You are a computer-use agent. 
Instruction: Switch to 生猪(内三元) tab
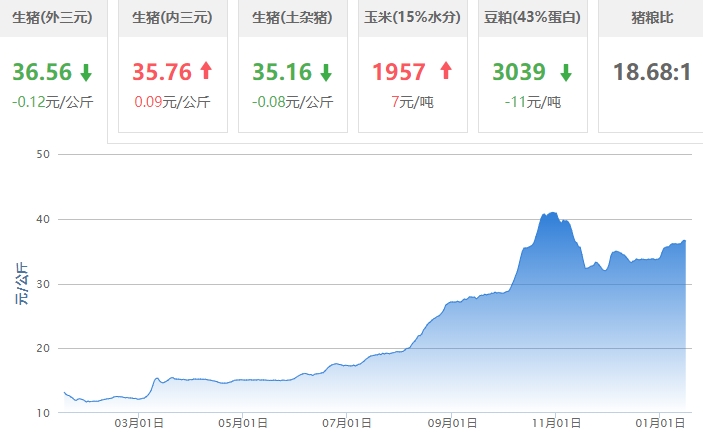[173, 18]
